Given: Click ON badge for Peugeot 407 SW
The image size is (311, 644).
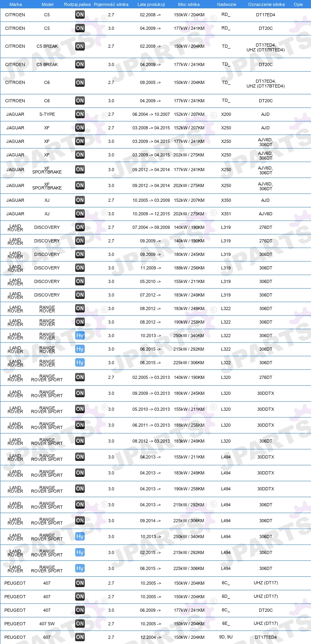Looking at the screenshot, I should 80,624.
